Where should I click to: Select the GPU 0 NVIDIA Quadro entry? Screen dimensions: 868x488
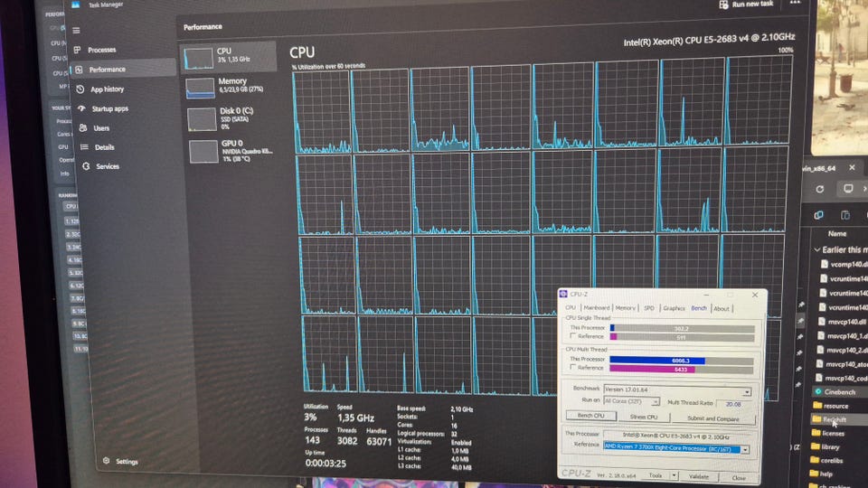tap(229, 151)
